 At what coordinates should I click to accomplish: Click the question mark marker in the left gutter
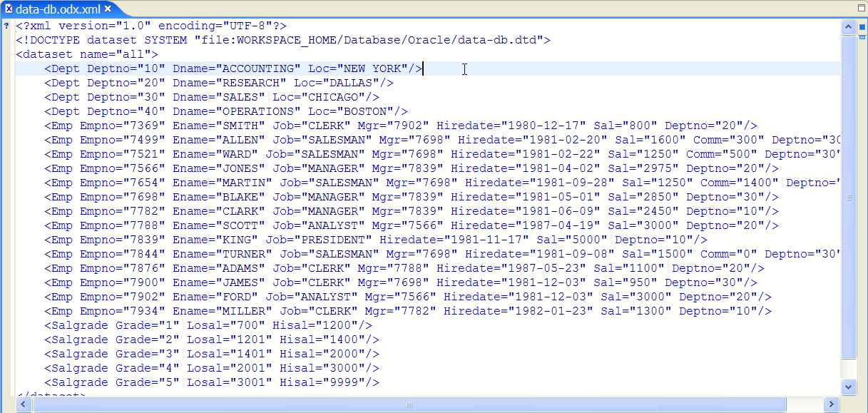click(x=6, y=26)
